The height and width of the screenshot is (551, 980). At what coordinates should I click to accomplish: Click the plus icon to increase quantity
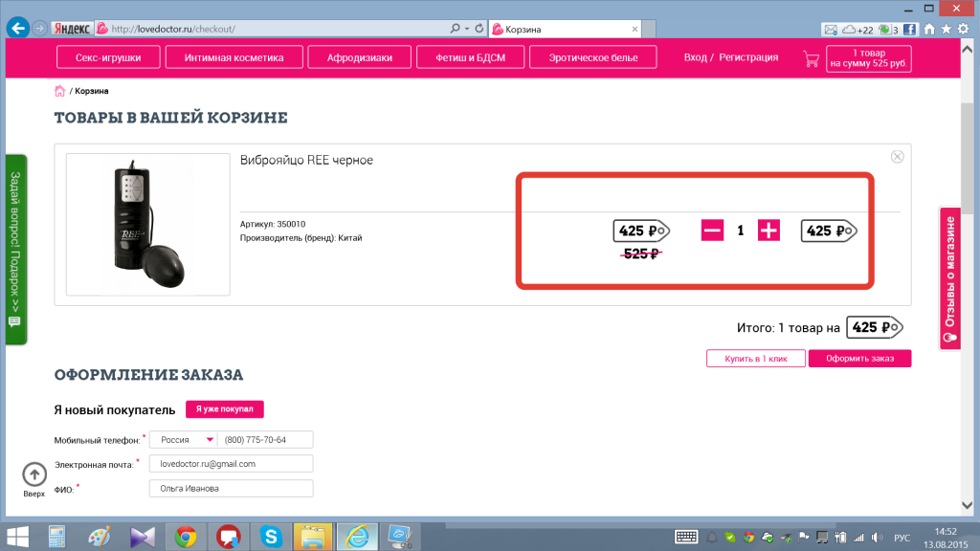[769, 231]
